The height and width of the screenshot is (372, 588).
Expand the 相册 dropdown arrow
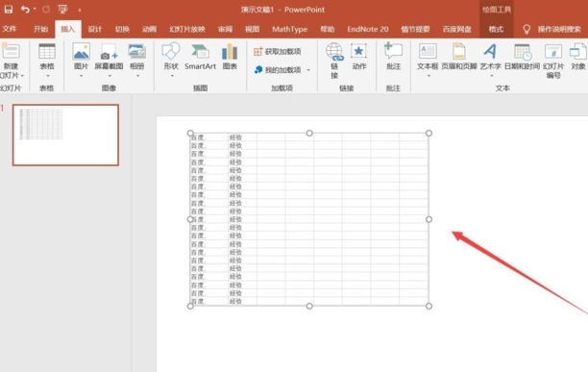coord(138,76)
